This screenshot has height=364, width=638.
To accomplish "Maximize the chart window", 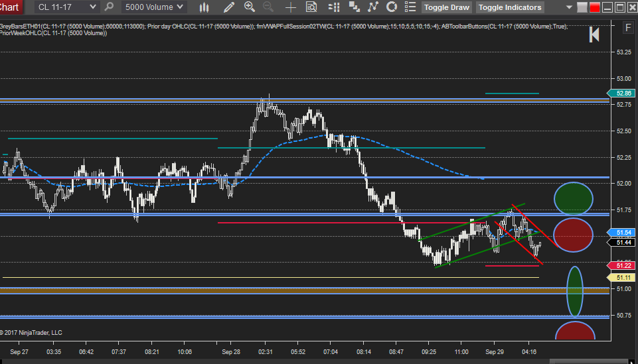I will click(x=620, y=7).
